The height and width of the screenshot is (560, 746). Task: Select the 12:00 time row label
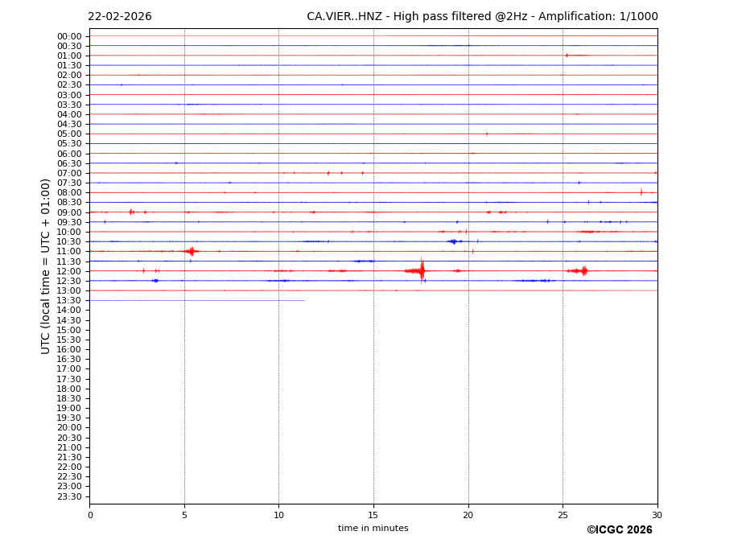[x=68, y=271]
